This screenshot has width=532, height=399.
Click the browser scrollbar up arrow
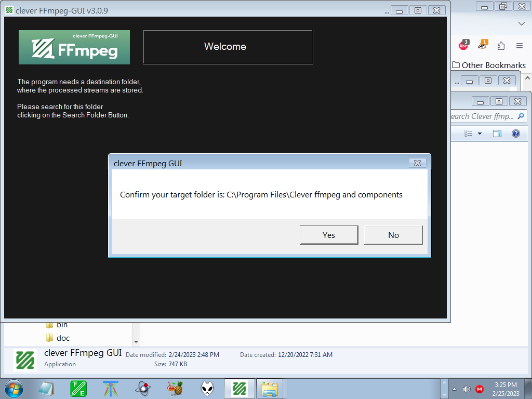point(527,78)
